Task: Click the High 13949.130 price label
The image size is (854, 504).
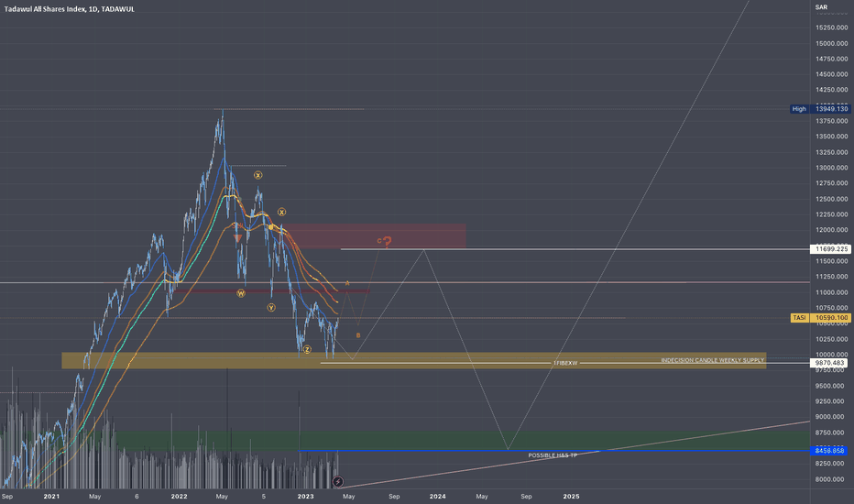Action: point(820,109)
